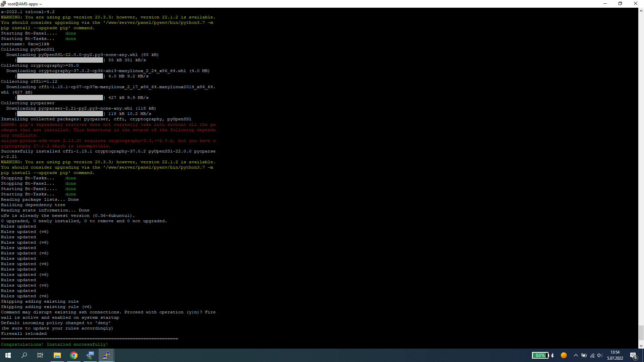Image resolution: width=644 pixels, height=362 pixels.
Task: Click the terminal scrollbar up arrow
Action: (641, 11)
